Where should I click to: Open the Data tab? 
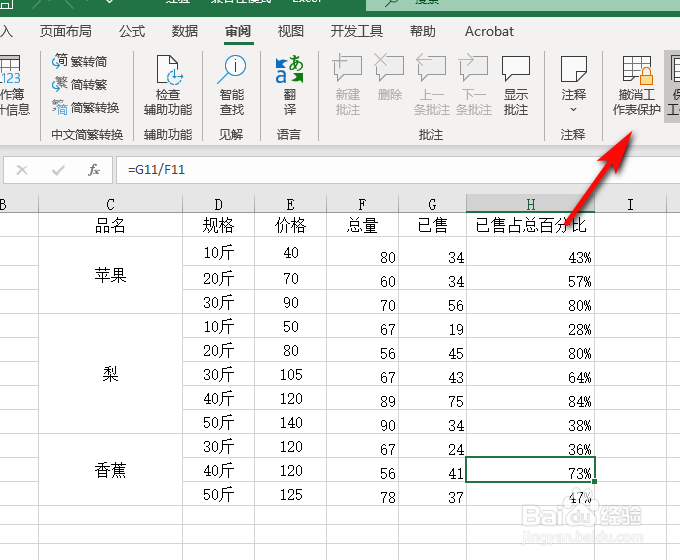[184, 31]
